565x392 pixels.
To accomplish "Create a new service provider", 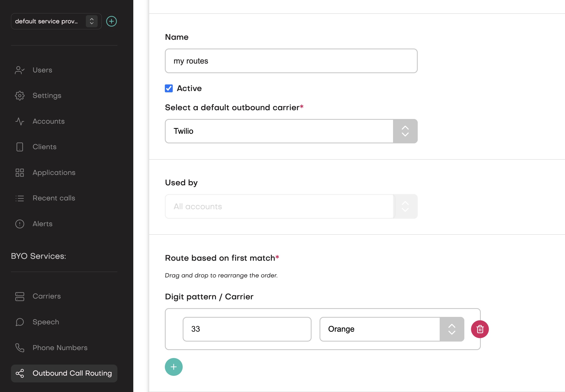I will pos(111,21).
